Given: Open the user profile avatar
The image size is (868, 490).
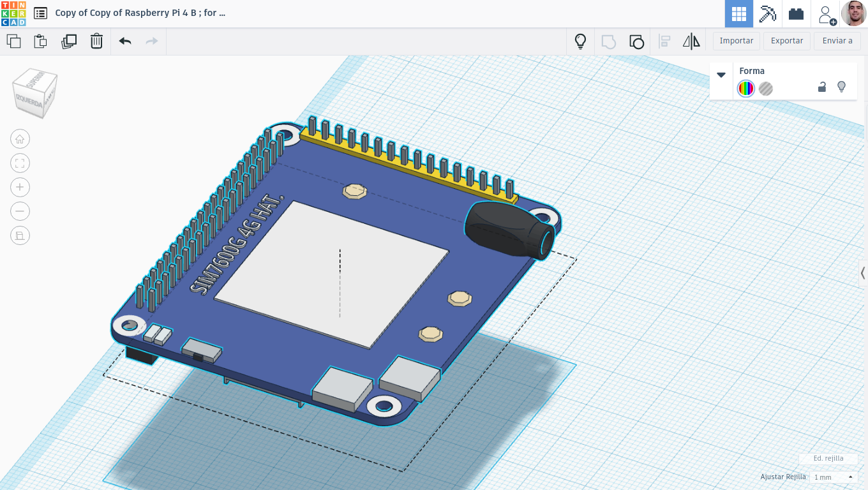Looking at the screenshot, I should 854,13.
